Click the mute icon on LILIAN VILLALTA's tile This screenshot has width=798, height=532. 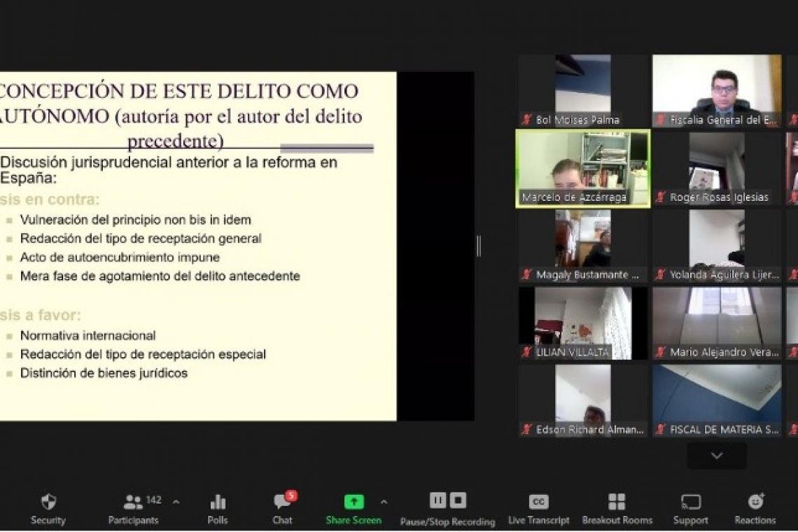(526, 352)
